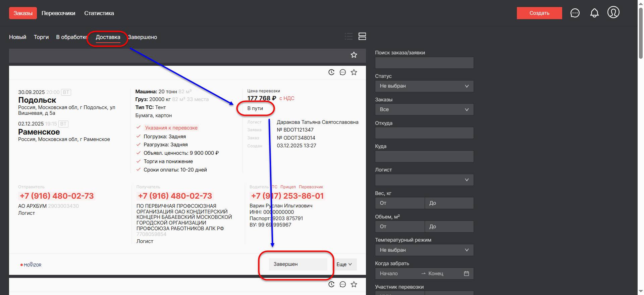Open the chat messages icon in header
The height and width of the screenshot is (295, 644).
[575, 13]
